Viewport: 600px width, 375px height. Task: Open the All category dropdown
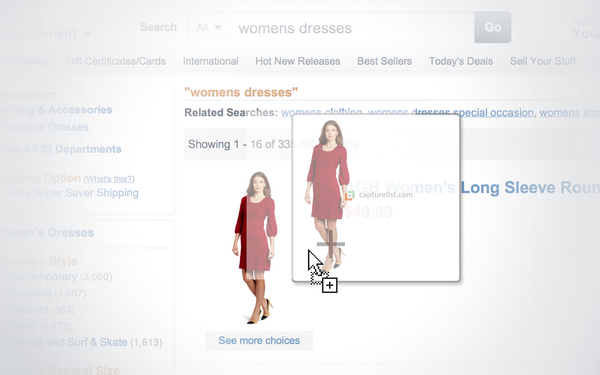coord(209,28)
